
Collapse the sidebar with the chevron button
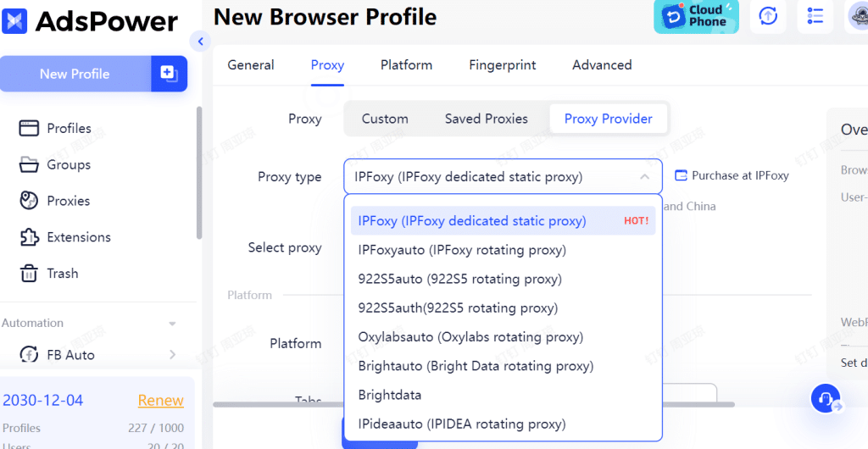click(200, 41)
